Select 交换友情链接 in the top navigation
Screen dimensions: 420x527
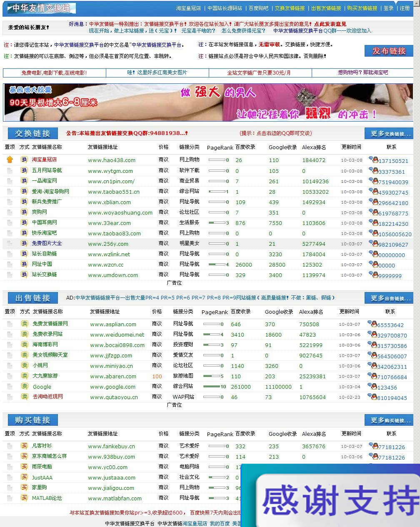pos(290,8)
